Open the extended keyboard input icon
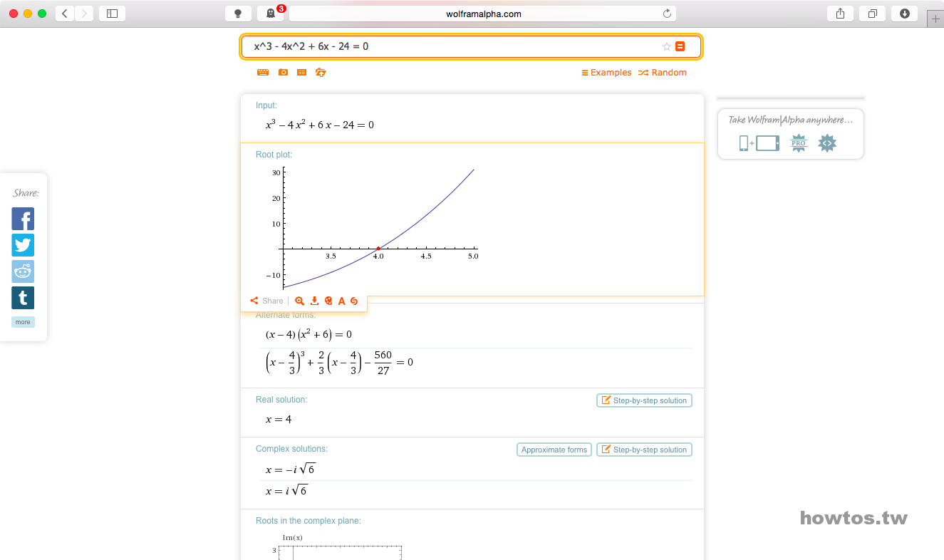This screenshot has width=944, height=560. [263, 72]
